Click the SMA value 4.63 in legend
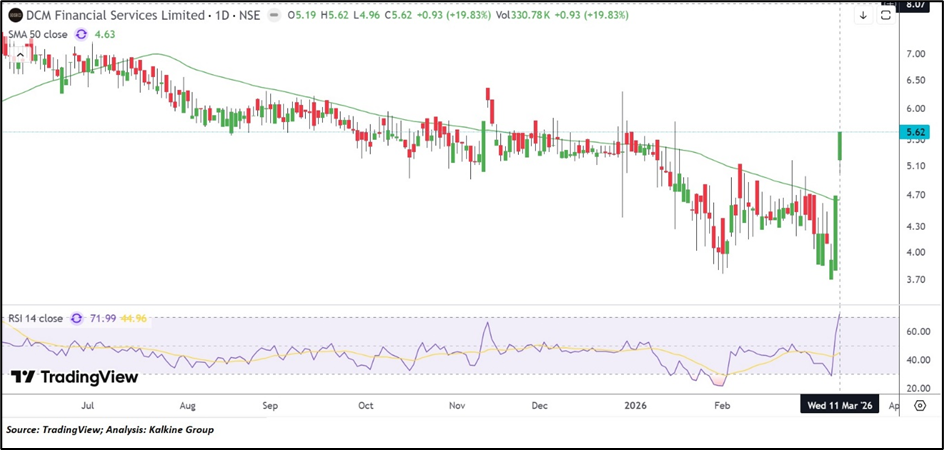944x450 pixels. click(107, 35)
